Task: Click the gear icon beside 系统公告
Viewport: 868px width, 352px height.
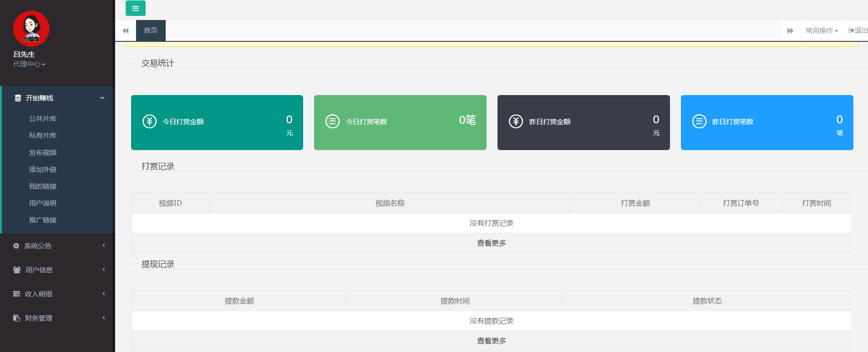Action: point(16,246)
